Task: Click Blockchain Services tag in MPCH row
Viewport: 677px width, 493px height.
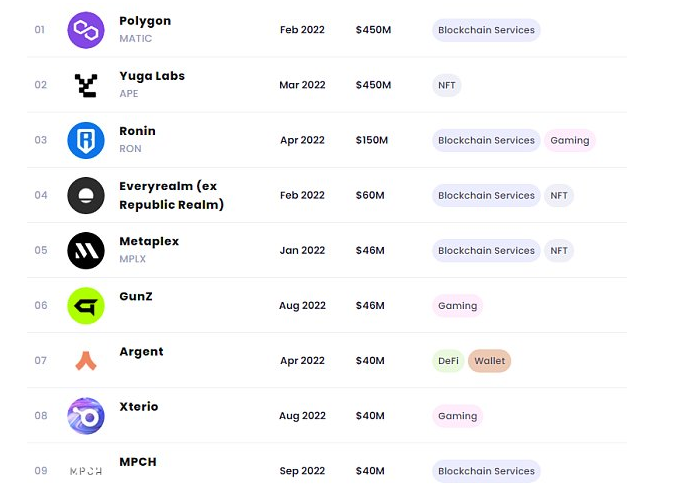Action: click(486, 471)
